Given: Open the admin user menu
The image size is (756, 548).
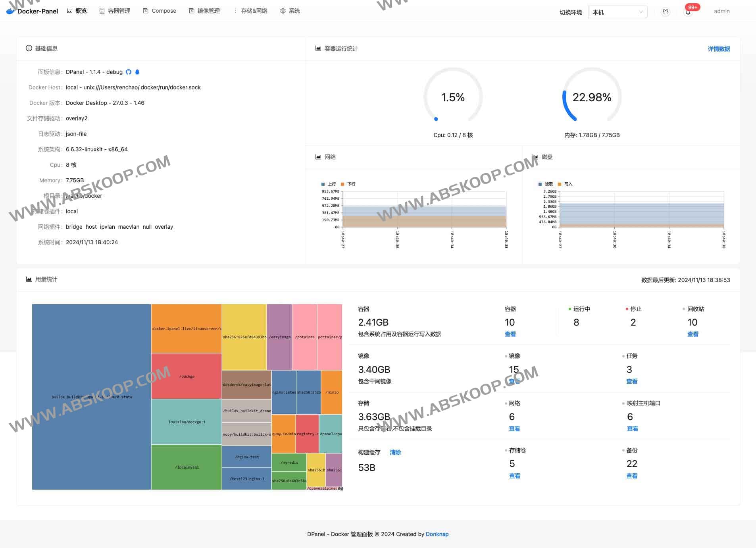Looking at the screenshot, I should coord(721,11).
